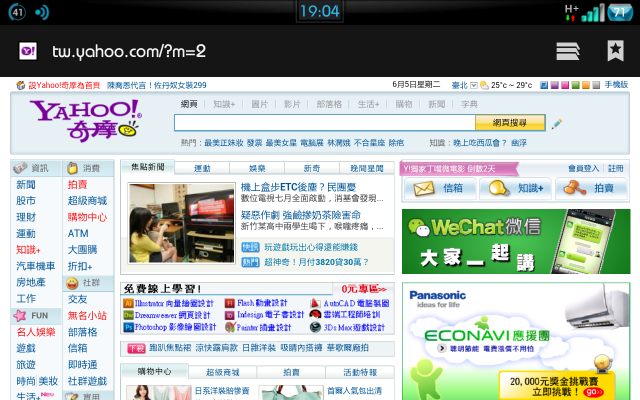The height and width of the screenshot is (400, 640).
Task: Click the pink star icon beside FUN
Action: pos(20,316)
